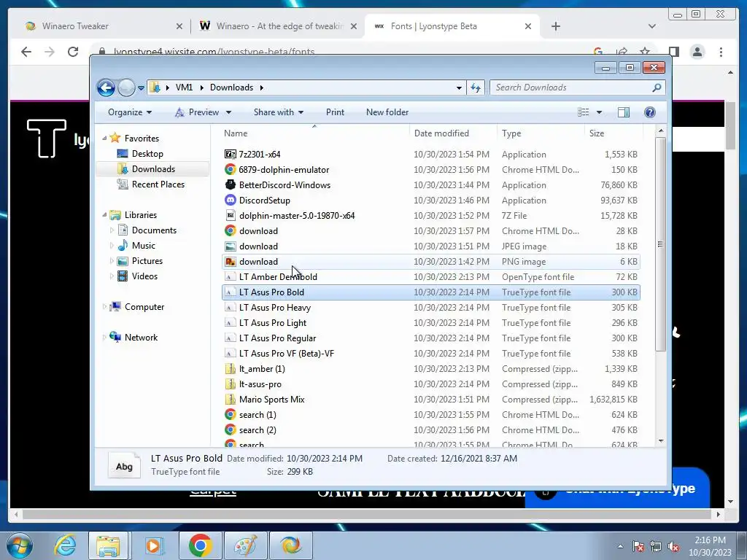Select Desktop in Favorites
The image size is (747, 560).
(x=147, y=154)
